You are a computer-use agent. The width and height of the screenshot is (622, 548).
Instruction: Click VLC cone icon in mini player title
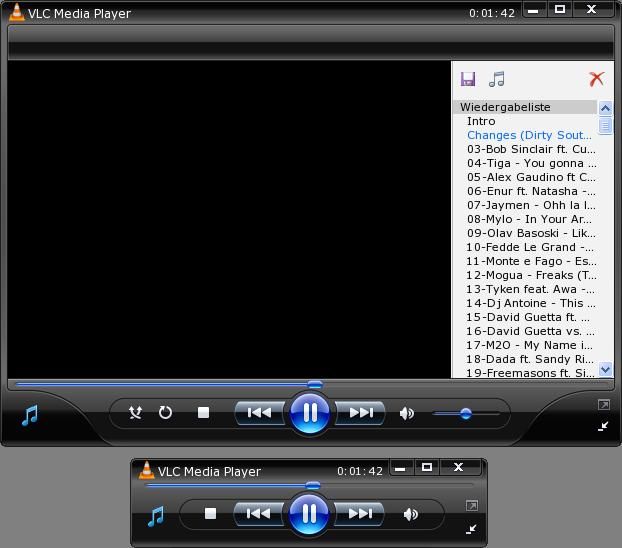coord(146,470)
